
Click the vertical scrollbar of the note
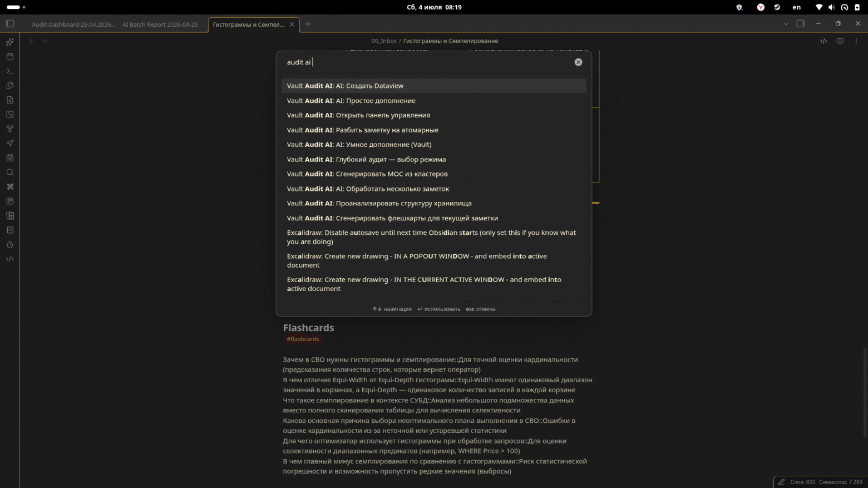(865, 392)
